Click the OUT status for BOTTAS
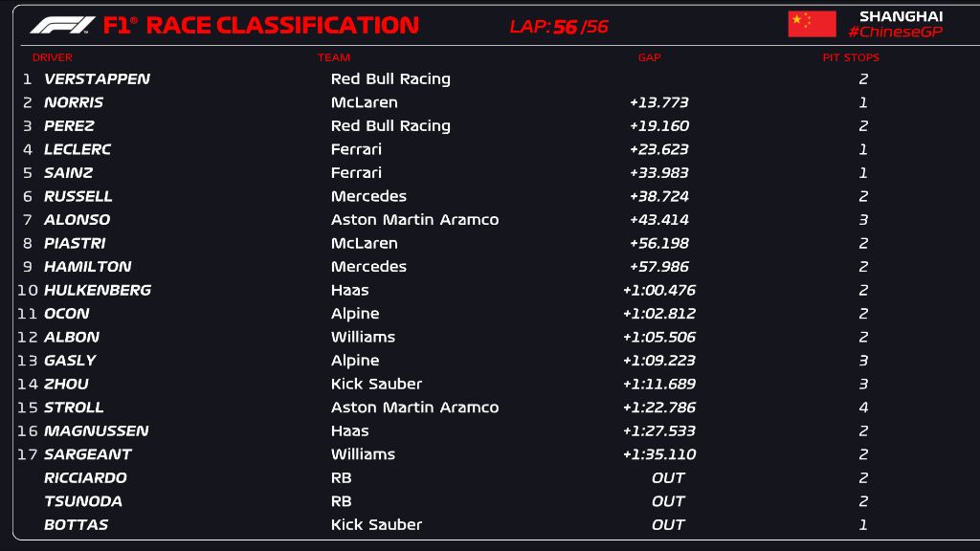 tap(668, 525)
